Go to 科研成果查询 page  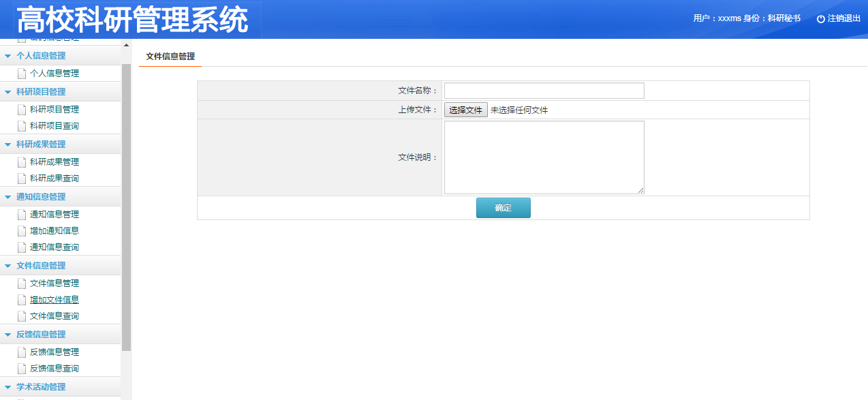55,179
